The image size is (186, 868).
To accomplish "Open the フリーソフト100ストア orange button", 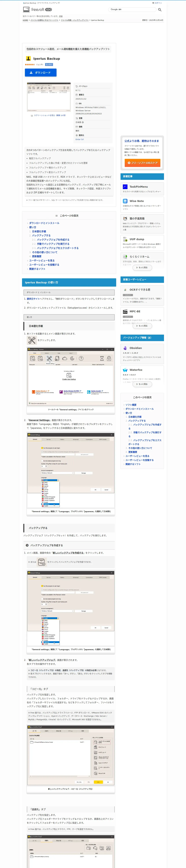I will click(x=142, y=163).
